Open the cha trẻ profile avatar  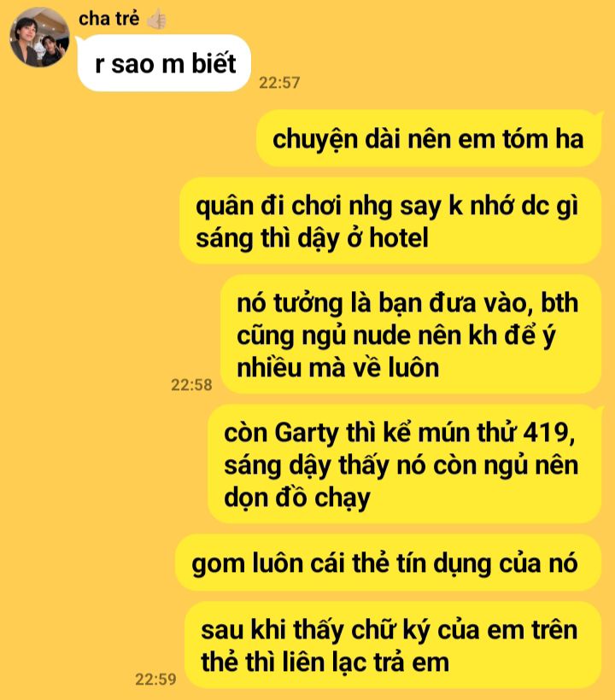click(40, 37)
